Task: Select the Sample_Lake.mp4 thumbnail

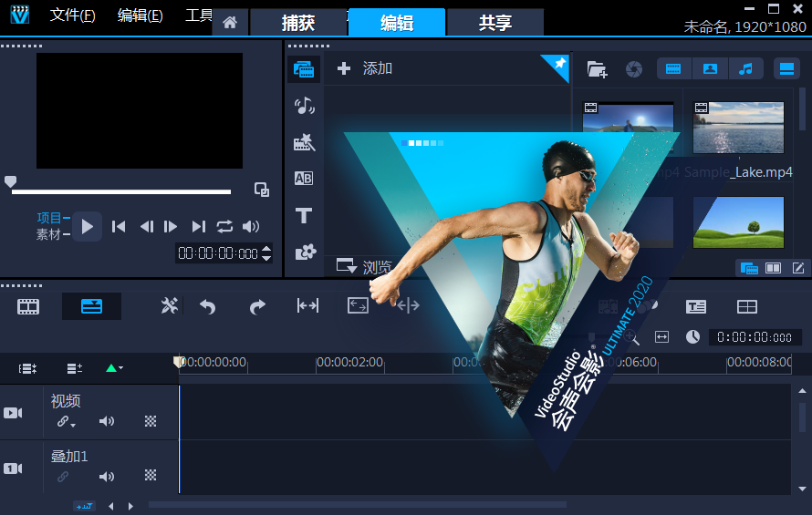Action: pos(738,128)
